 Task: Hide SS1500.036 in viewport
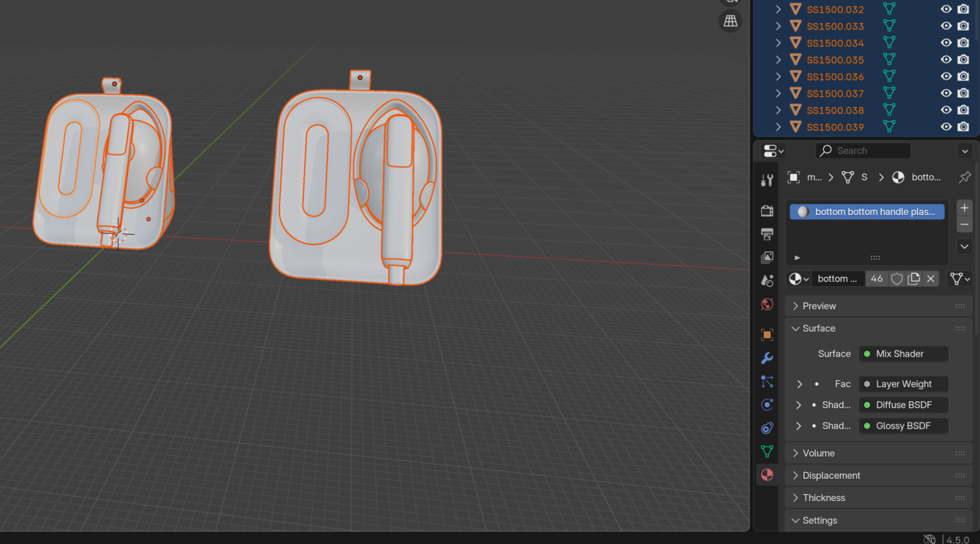tap(946, 77)
